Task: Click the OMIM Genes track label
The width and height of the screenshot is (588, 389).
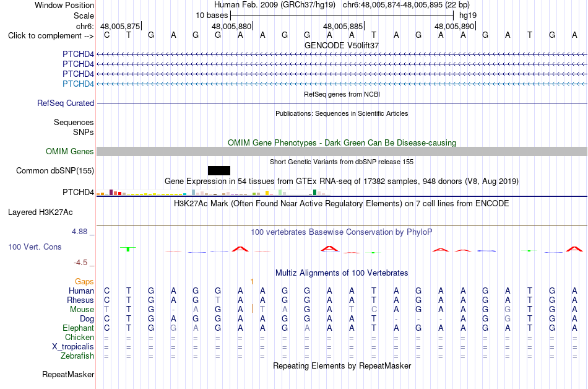Action: pos(70,152)
